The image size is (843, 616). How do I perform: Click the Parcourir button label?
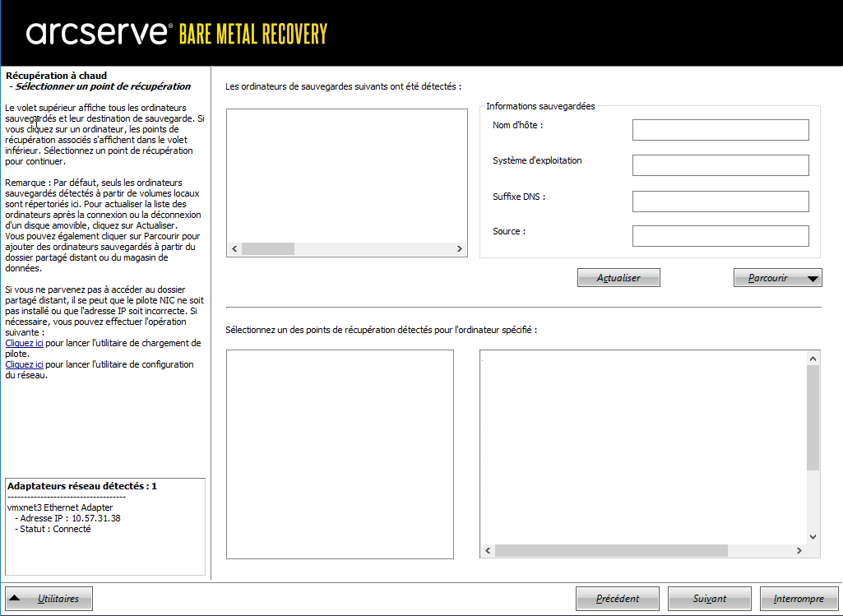767,278
